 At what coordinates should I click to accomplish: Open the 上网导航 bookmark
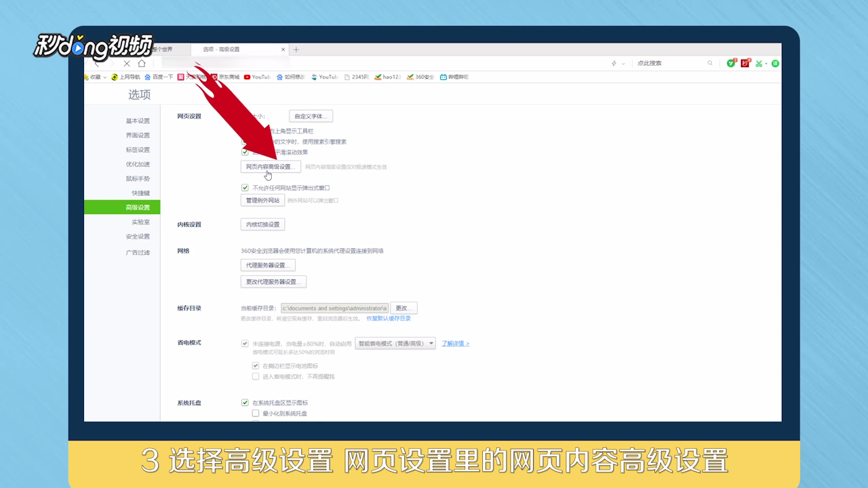point(125,77)
